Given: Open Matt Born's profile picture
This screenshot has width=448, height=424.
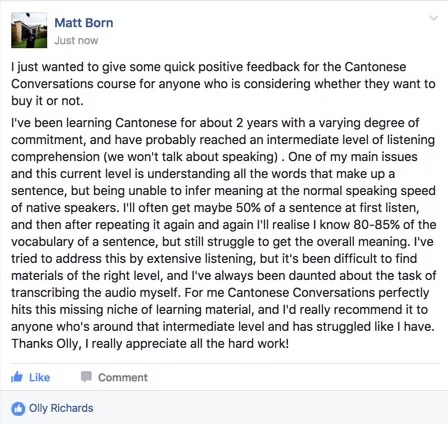Looking at the screenshot, I should click(29, 30).
